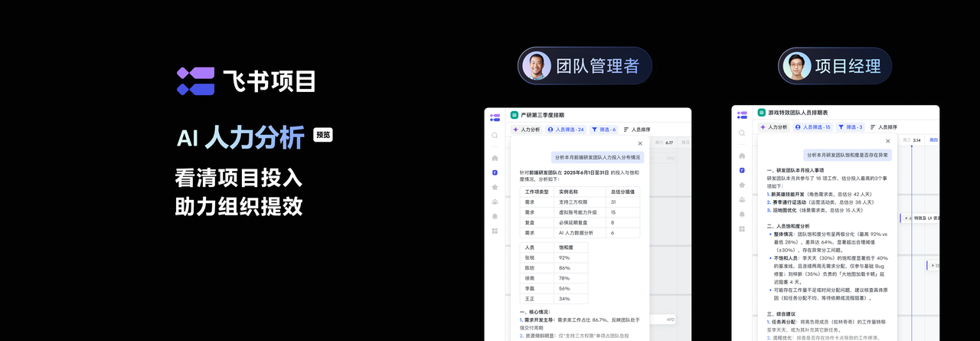
Task: Select purple workspace icon in 游戏特效团队人员排期表 sidebar
Action: coord(742,170)
